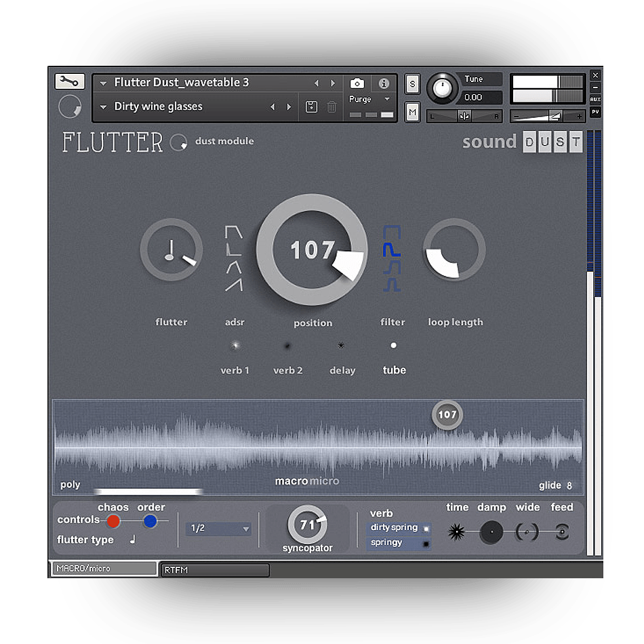Click the white range bar under waveform

(148, 491)
